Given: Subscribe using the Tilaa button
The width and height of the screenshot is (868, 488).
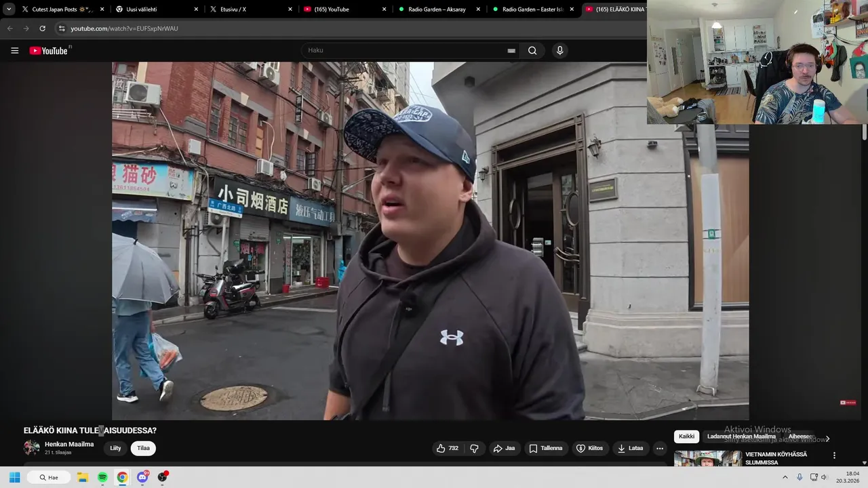Looking at the screenshot, I should point(143,448).
